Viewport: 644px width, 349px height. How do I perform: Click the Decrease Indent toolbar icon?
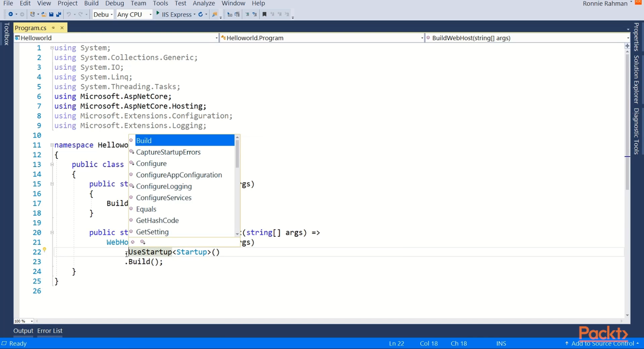click(x=230, y=14)
